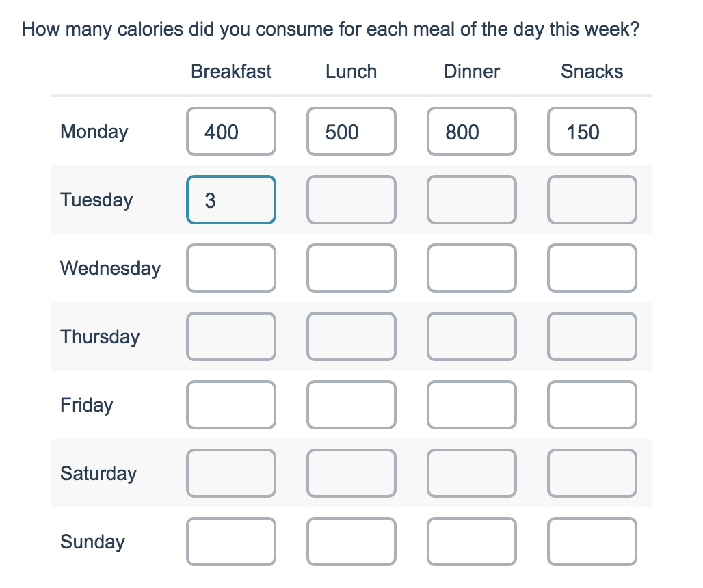Select the Sunday Breakfast input box

point(231,542)
